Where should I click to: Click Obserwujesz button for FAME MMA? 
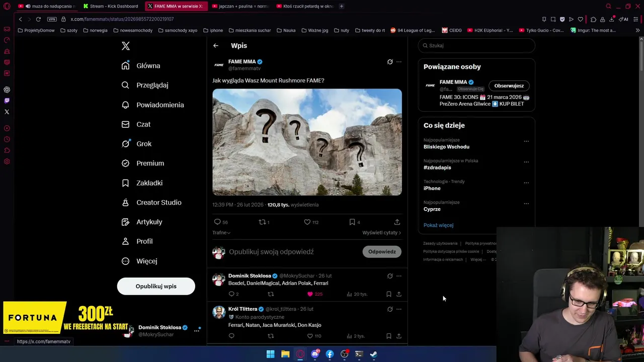click(x=509, y=86)
